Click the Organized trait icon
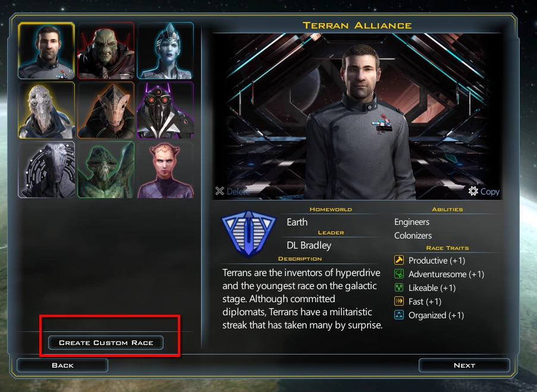The image size is (537, 392). (399, 315)
